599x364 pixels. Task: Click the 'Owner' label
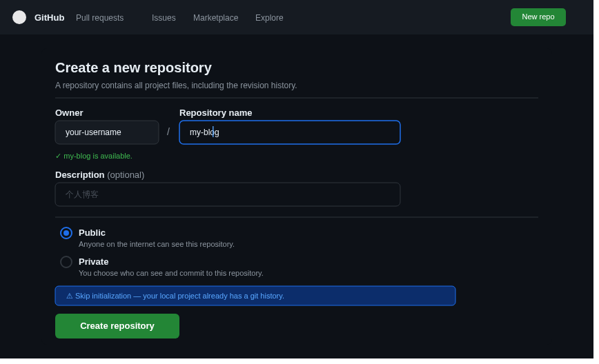pos(69,113)
